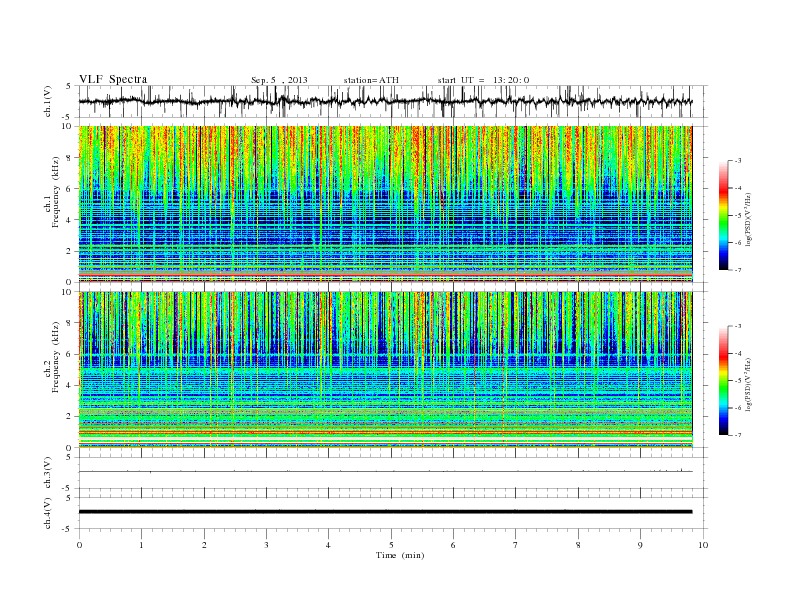Click the ch.2 spectrogram color bar
This screenshot has height=612, width=792.
[x=724, y=380]
